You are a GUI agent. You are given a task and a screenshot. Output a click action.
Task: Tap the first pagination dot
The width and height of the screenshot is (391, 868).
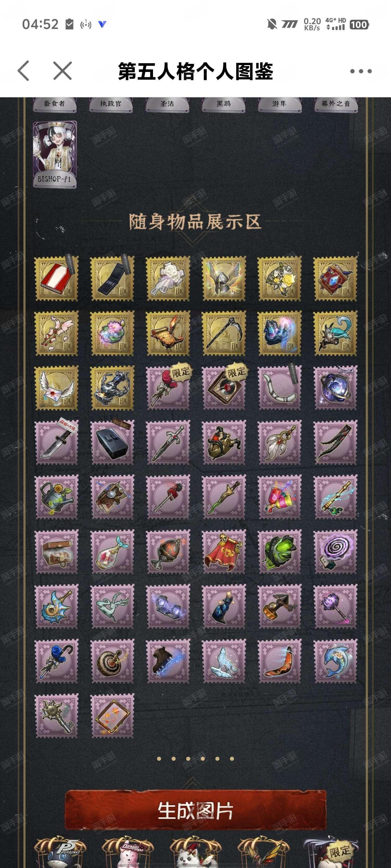tap(159, 759)
